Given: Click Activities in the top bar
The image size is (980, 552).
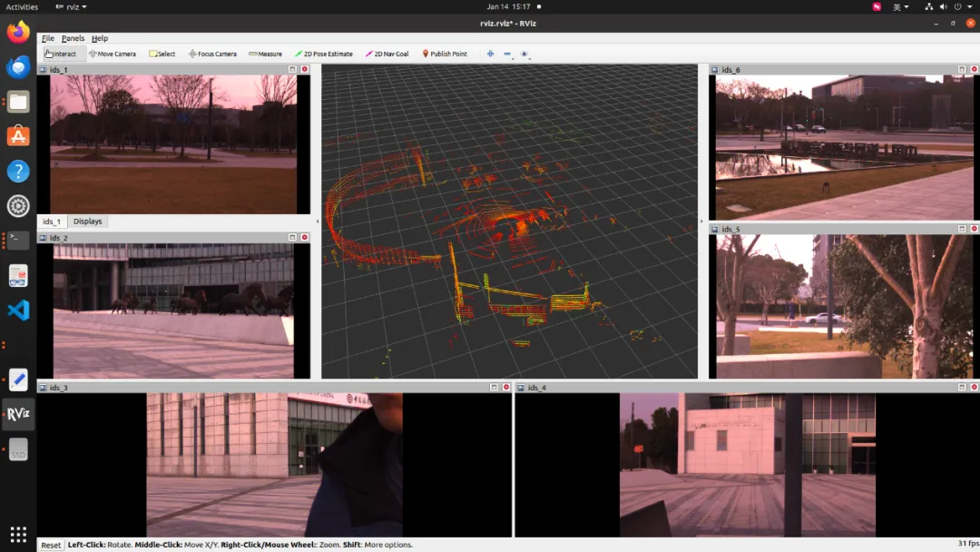Looking at the screenshot, I should point(22,7).
